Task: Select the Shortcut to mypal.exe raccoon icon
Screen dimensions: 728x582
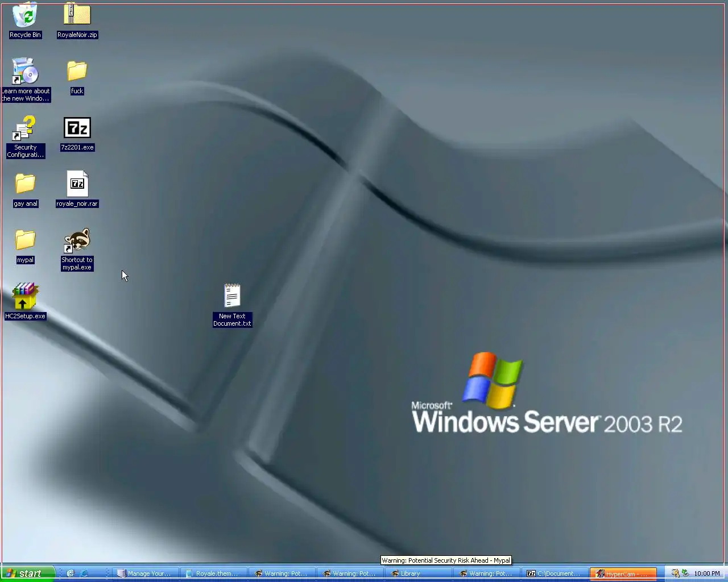Action: point(77,249)
